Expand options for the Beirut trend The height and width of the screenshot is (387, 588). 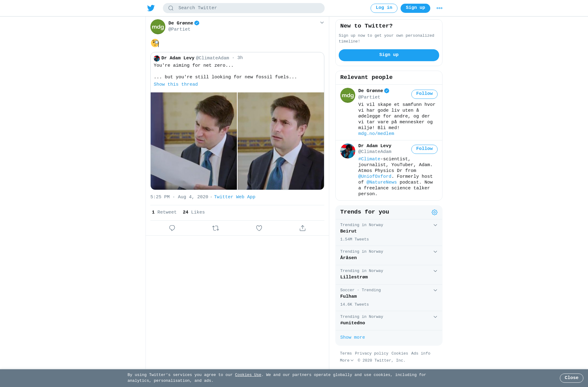435,225
